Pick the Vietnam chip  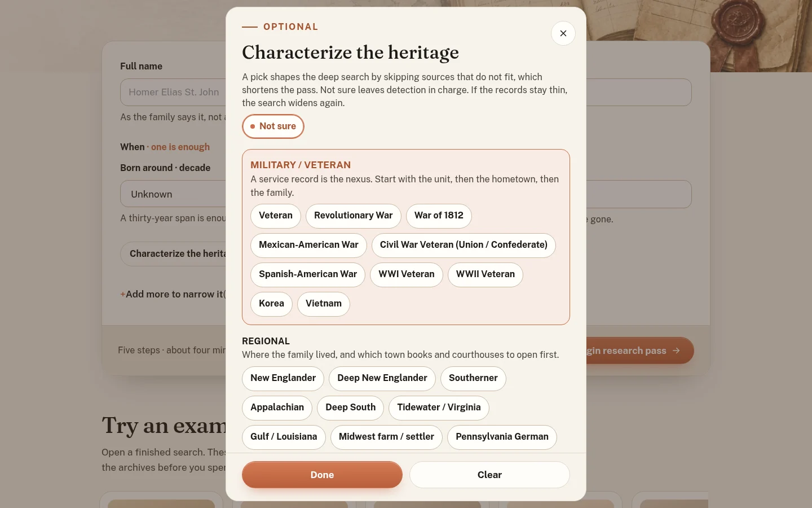324,304
